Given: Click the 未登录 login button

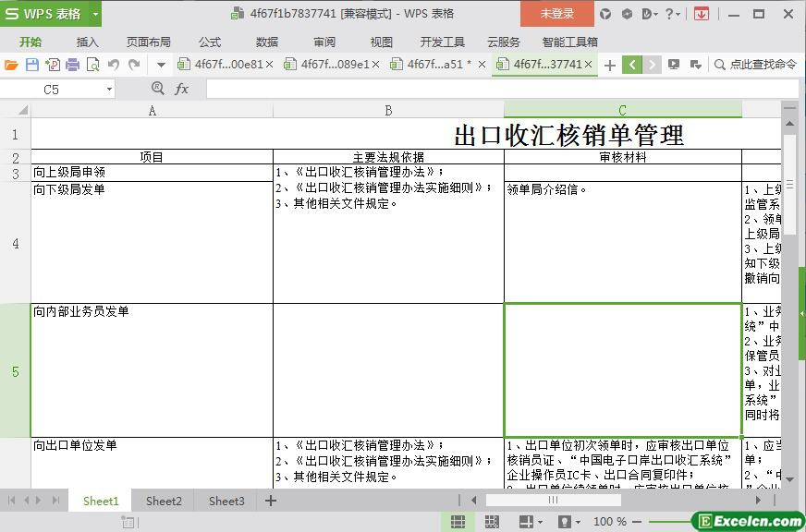Looking at the screenshot, I should (x=556, y=14).
